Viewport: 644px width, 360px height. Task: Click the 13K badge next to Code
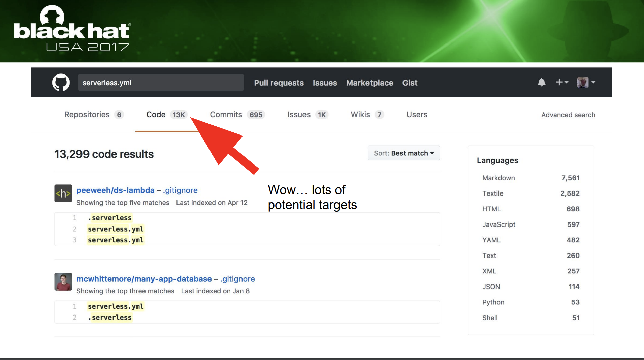click(x=179, y=115)
